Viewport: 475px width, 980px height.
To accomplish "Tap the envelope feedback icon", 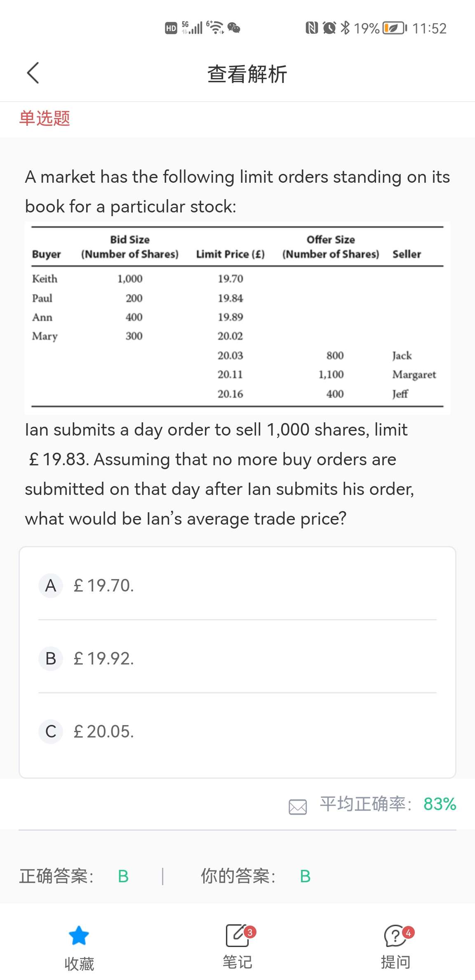I will click(x=298, y=807).
